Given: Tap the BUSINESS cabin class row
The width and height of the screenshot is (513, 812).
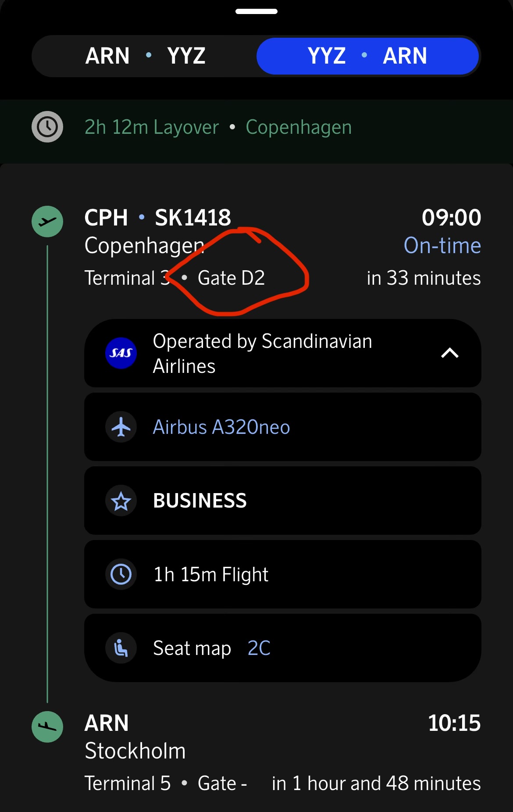Looking at the screenshot, I should (283, 501).
